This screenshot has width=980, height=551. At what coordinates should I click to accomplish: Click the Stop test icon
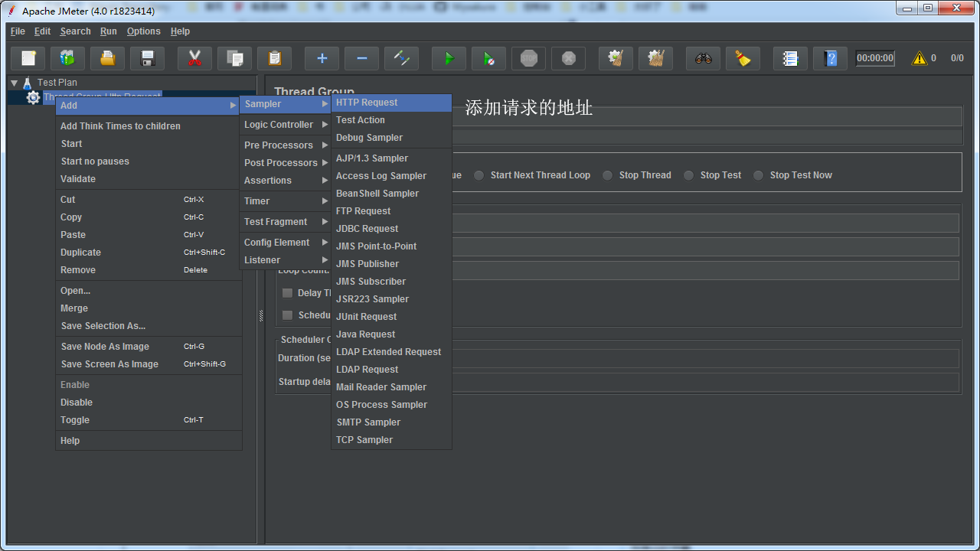point(529,58)
